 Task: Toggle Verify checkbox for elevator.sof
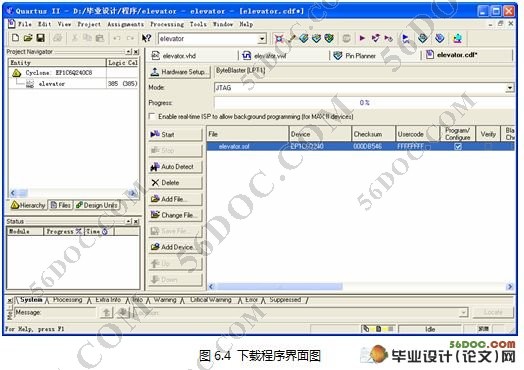488,146
